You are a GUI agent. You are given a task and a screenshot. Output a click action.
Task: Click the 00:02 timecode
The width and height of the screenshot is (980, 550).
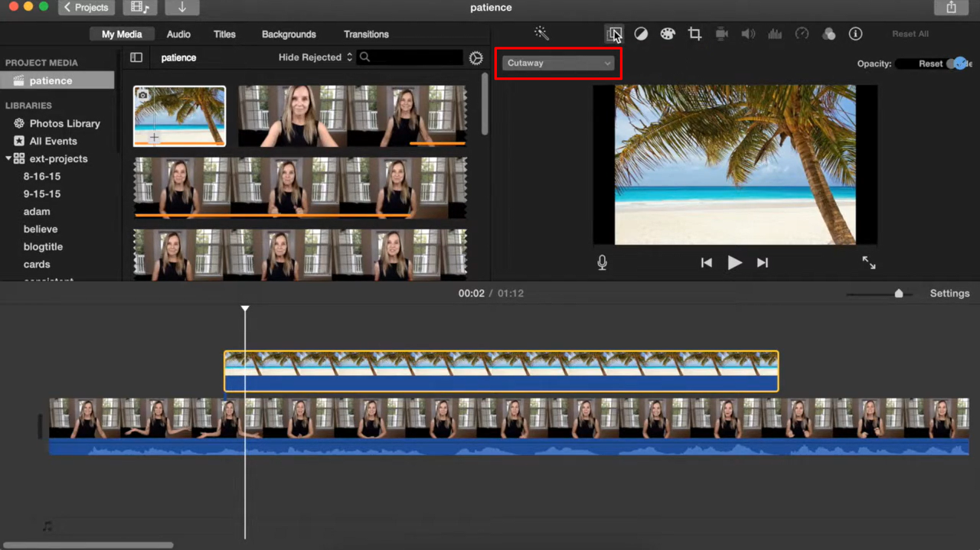(x=471, y=293)
